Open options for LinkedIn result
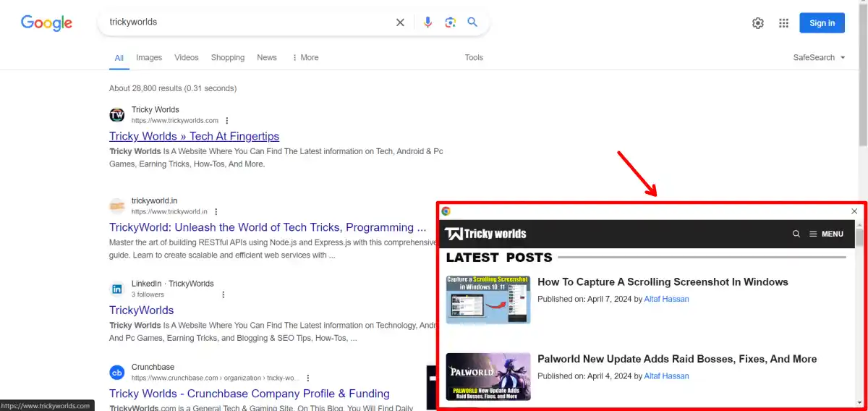Image resolution: width=868 pixels, height=411 pixels. (224, 295)
